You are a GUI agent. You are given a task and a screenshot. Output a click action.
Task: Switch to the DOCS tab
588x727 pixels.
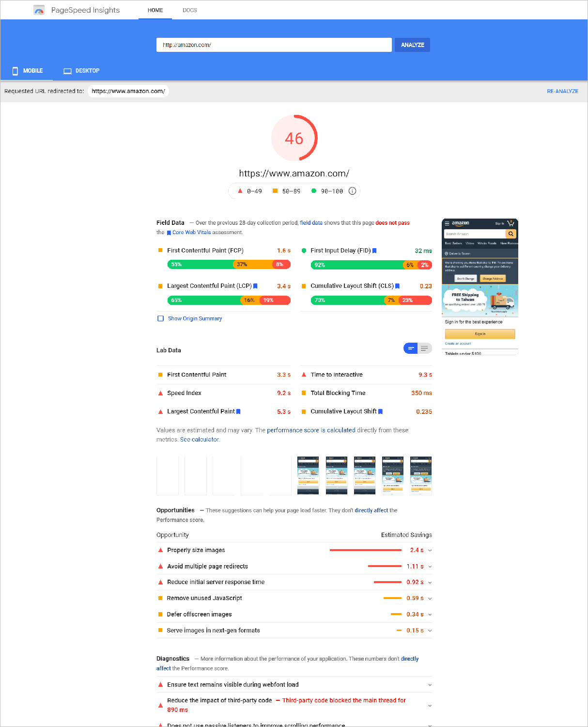(x=190, y=10)
